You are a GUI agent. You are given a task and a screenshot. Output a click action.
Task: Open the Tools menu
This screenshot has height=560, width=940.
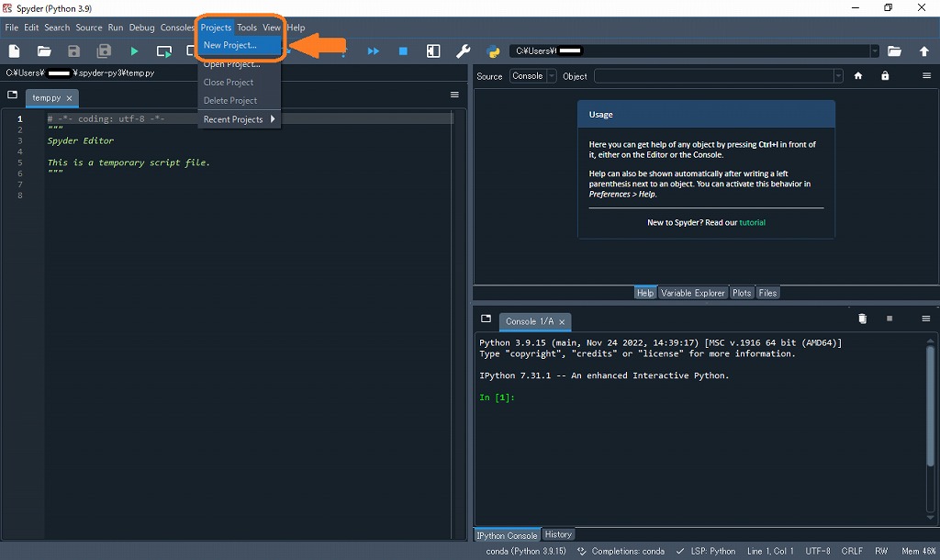[x=246, y=28]
